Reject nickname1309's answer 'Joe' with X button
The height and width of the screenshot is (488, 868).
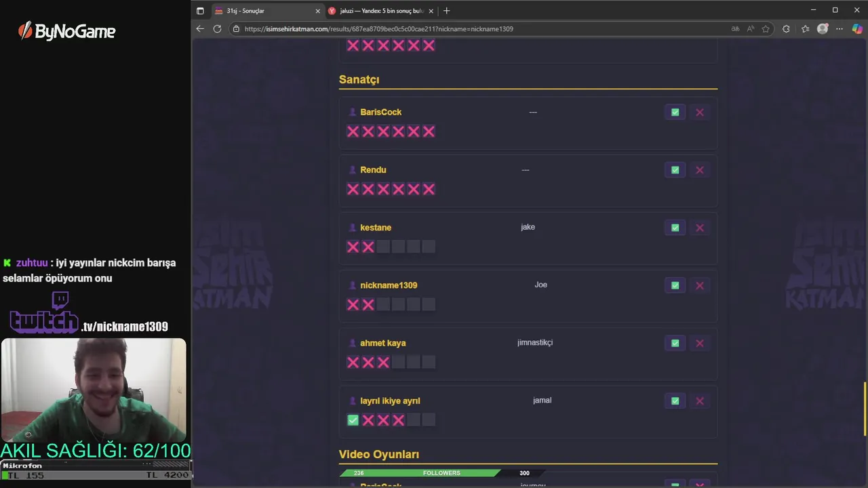[700, 285]
